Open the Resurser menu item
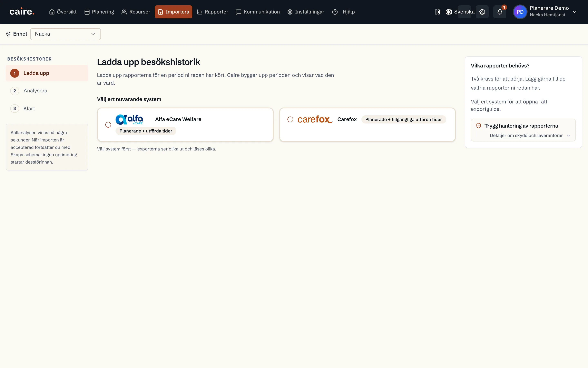The image size is (588, 368). tap(136, 12)
